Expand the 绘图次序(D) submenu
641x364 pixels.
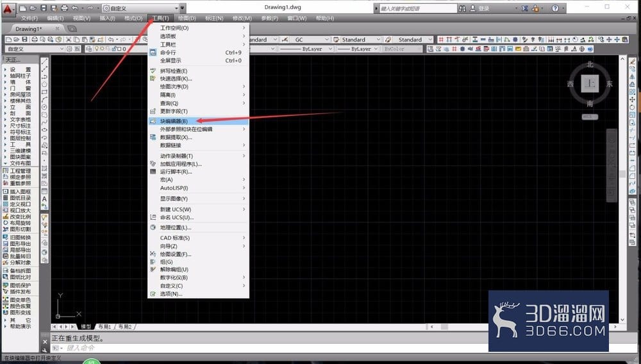[198, 87]
